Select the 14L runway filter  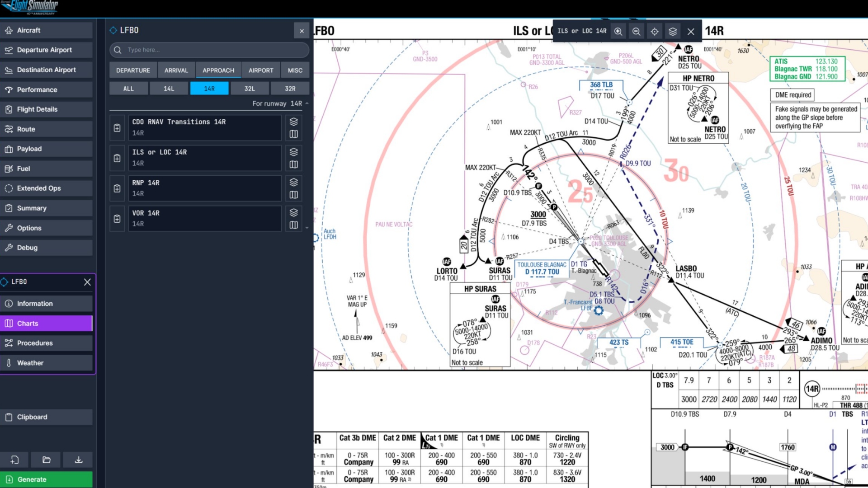pyautogui.click(x=169, y=89)
